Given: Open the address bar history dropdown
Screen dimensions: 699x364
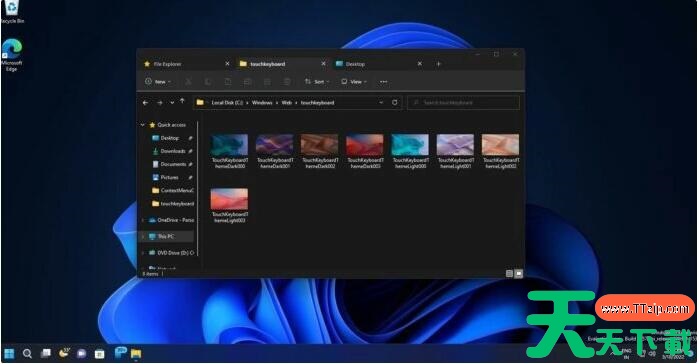Looking at the screenshot, I should click(381, 102).
